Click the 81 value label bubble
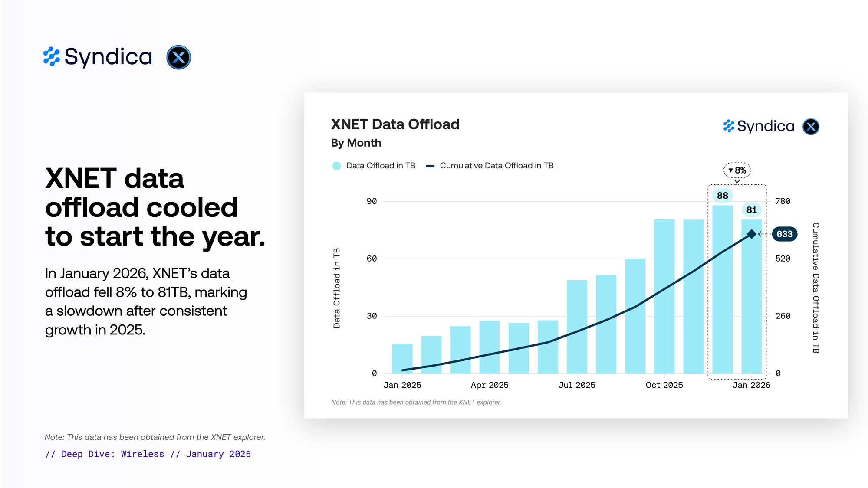The image size is (868, 488). pos(751,210)
